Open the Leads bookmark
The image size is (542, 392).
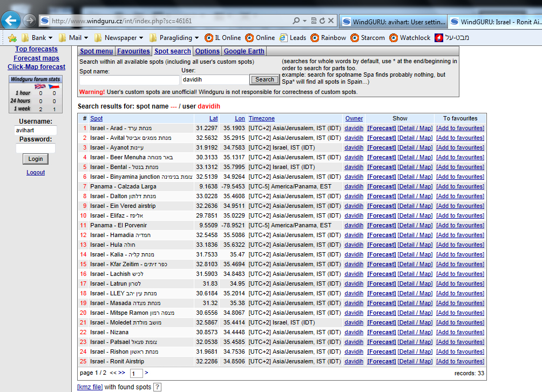pyautogui.click(x=293, y=38)
